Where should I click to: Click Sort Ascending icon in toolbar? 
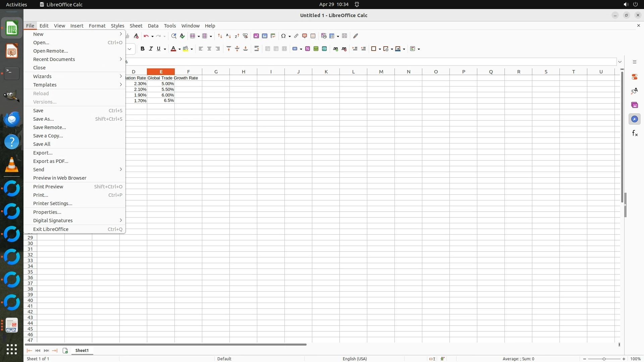pyautogui.click(x=228, y=36)
